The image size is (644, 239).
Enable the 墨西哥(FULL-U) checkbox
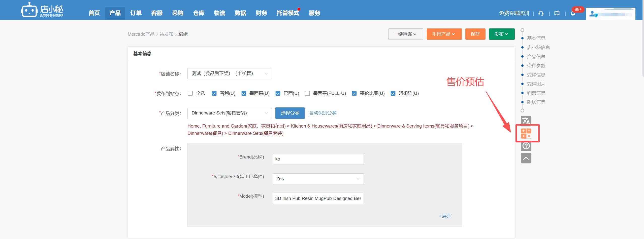[x=307, y=93]
